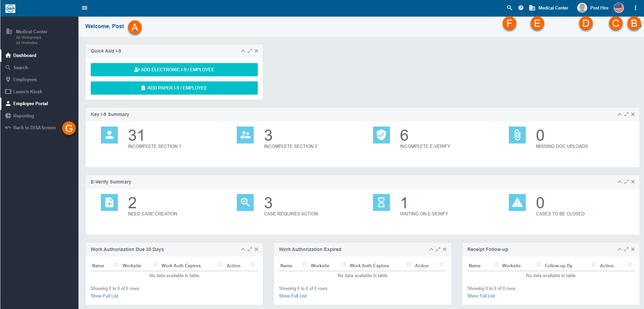Collapse the Work Authorization Expired panel
Screen dimensions: 644x309
click(x=431, y=249)
